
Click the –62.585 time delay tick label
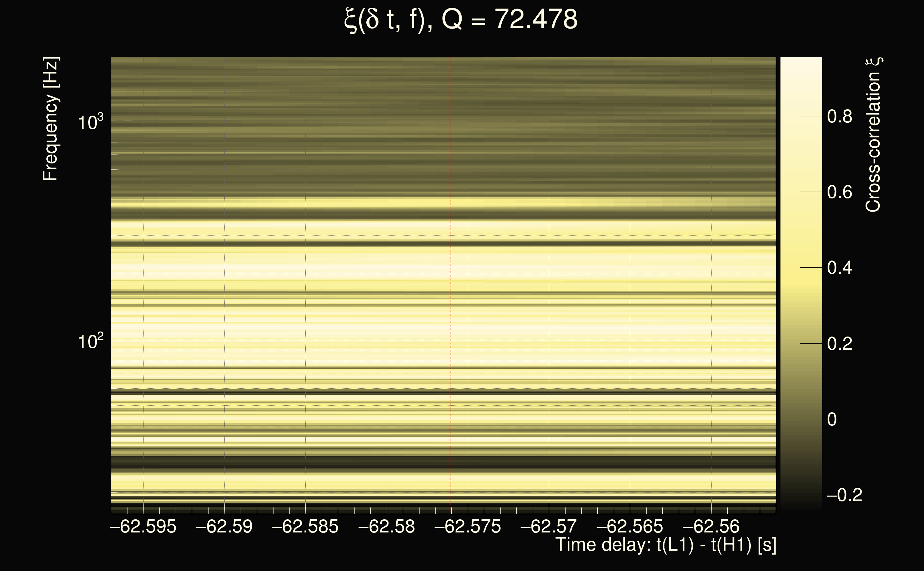(x=305, y=526)
